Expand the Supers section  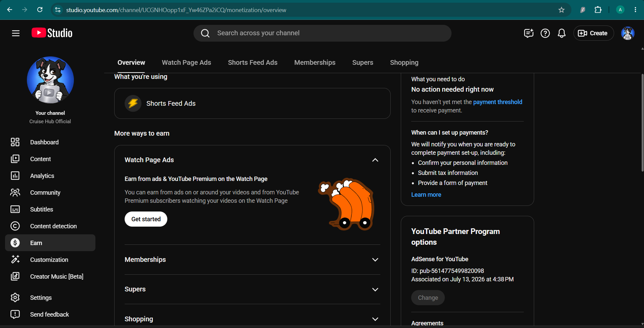(x=375, y=289)
